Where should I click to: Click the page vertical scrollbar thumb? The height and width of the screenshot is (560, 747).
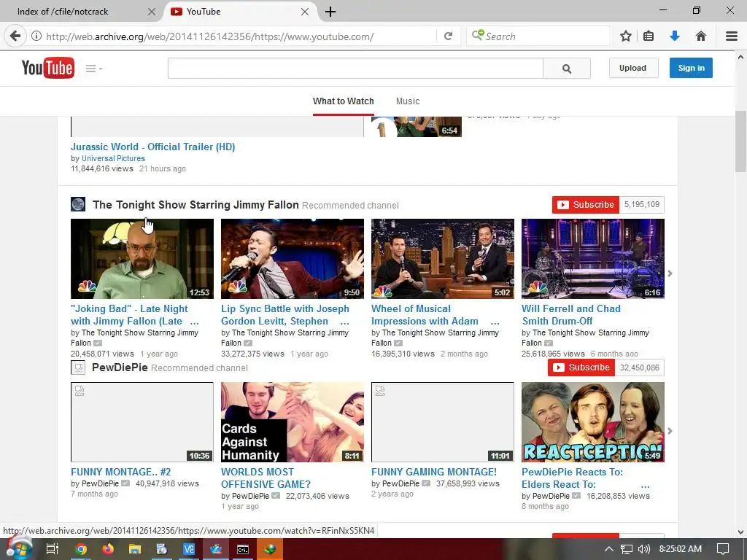click(741, 141)
